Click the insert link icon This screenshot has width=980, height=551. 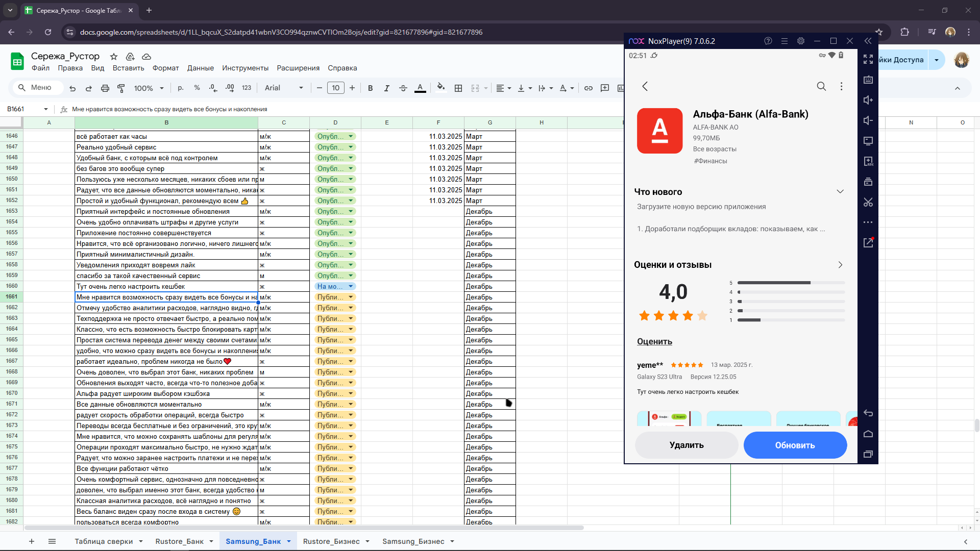coord(589,88)
